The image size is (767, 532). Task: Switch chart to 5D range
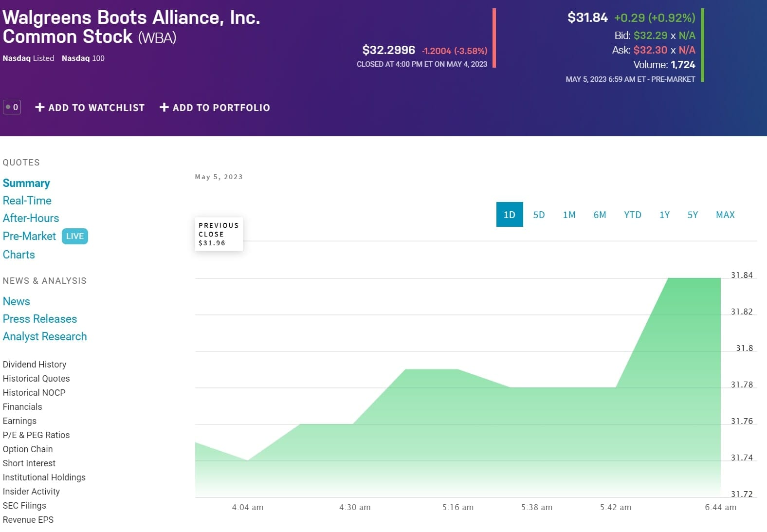(539, 215)
